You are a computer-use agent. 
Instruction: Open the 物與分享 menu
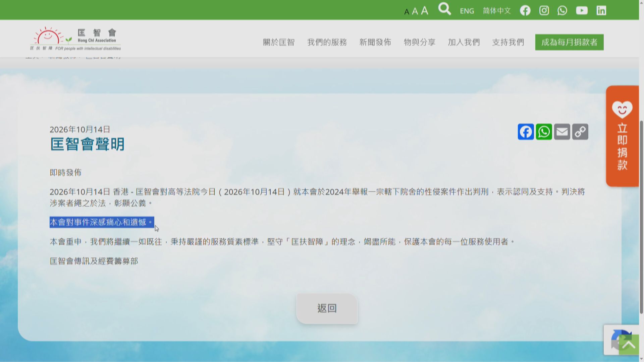[x=420, y=42]
